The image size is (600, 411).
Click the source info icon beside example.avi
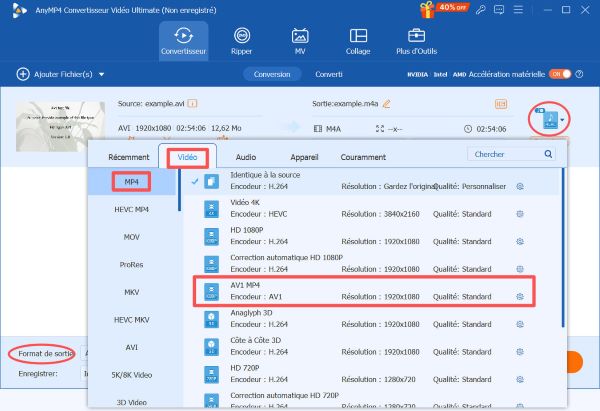[193, 103]
